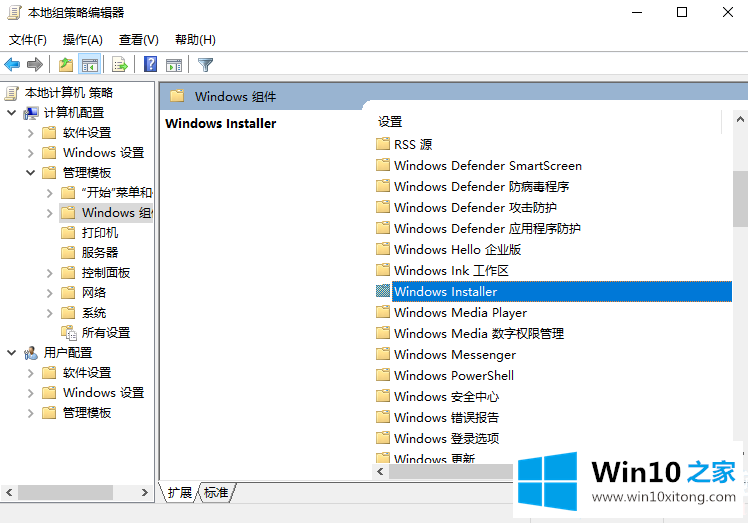Click the 服务器 folder icon
This screenshot has width=748, height=523.
[x=68, y=252]
